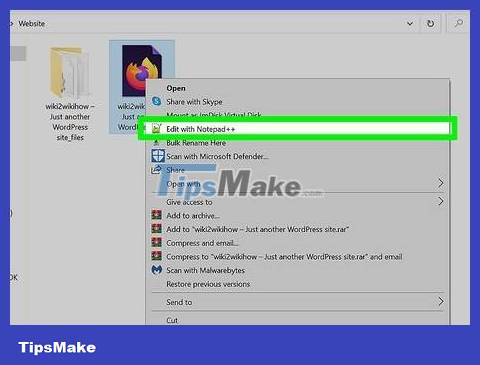Open the address bar history dropdown
The height and width of the screenshot is (365, 480).
[410, 24]
